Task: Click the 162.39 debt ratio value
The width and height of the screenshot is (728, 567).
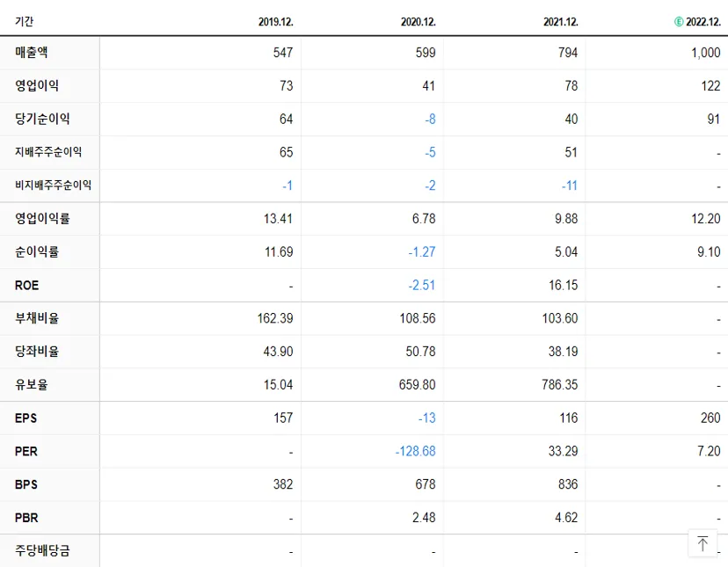Action: 275,318
